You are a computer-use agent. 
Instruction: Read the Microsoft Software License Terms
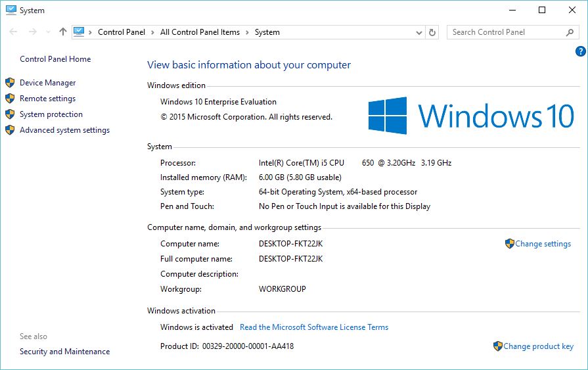coord(314,327)
